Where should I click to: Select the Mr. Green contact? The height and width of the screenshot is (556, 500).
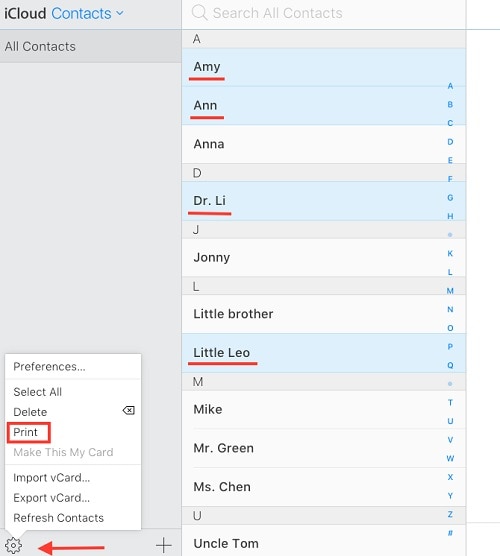point(323,448)
